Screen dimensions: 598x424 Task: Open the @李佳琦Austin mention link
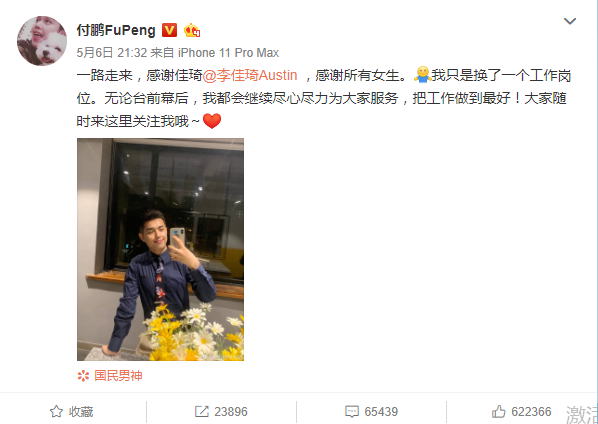(250, 75)
